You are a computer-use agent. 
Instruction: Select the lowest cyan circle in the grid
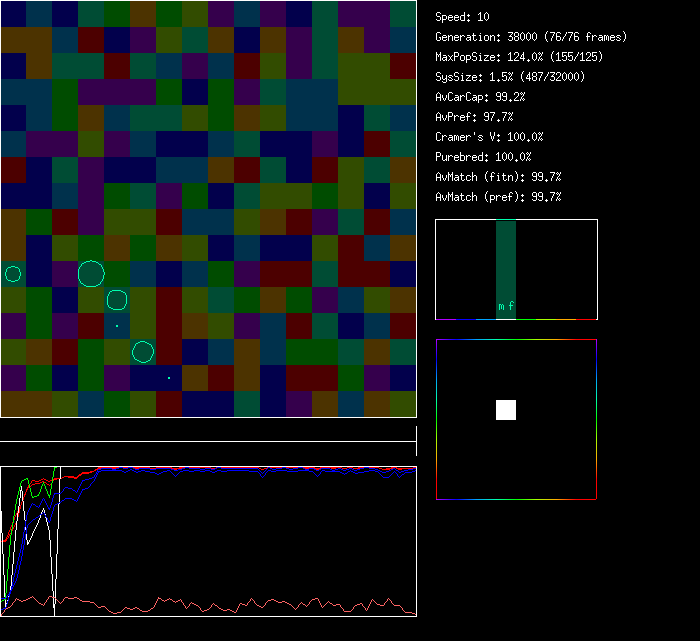tap(143, 352)
